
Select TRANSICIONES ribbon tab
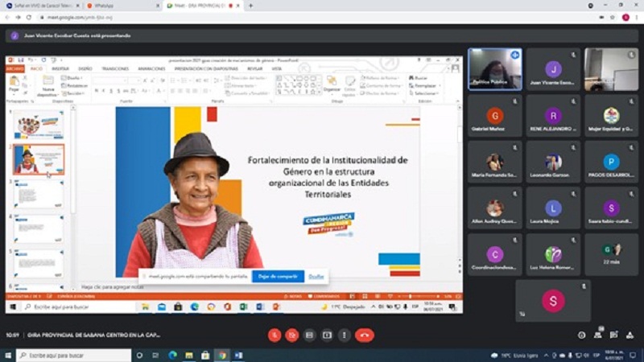(115, 68)
